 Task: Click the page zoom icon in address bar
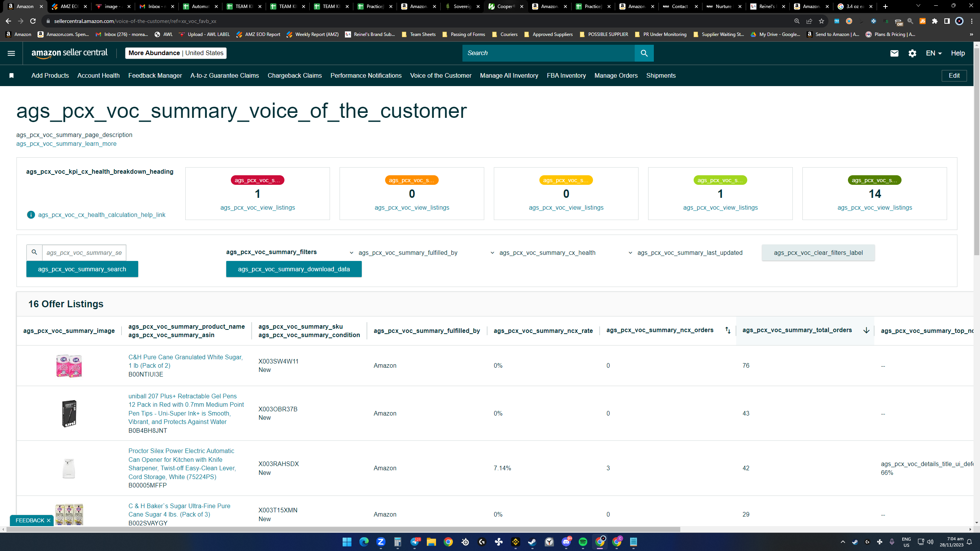click(797, 21)
